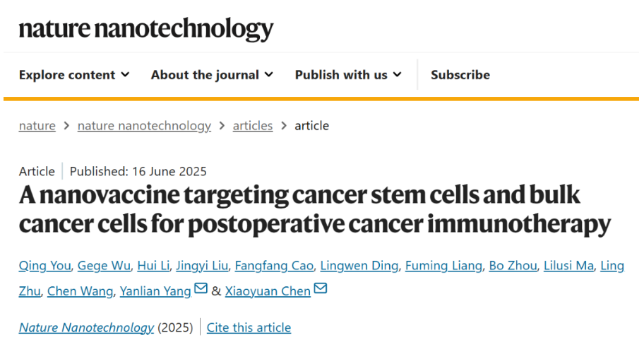The image size is (644, 345).
Task: Click the email icon next to Xiaoyuan Chen
Action: [x=321, y=288]
